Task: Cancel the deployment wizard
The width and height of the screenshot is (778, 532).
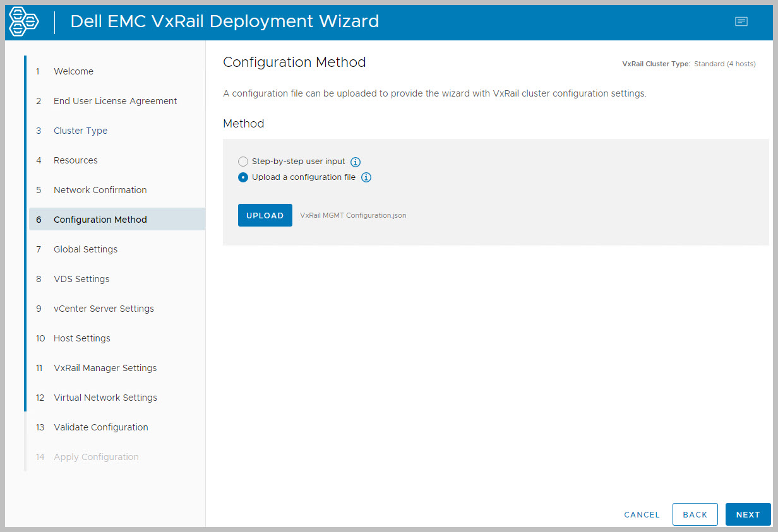Action: click(x=642, y=514)
